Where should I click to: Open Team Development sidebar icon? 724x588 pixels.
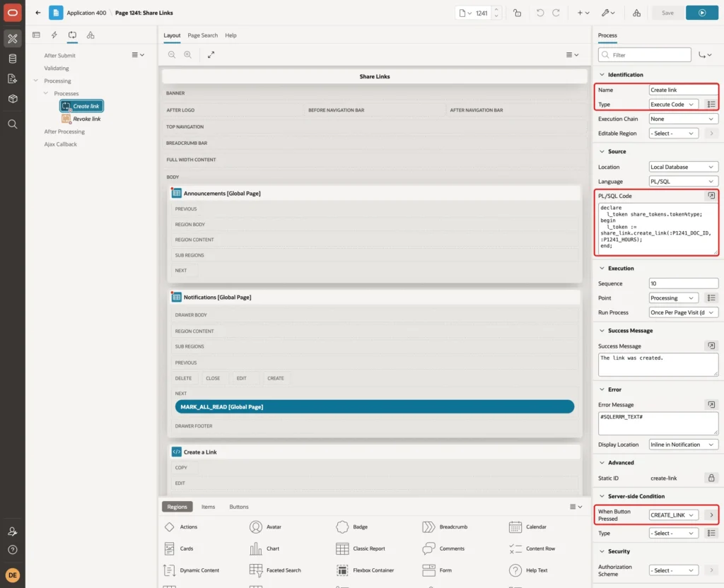(x=13, y=78)
